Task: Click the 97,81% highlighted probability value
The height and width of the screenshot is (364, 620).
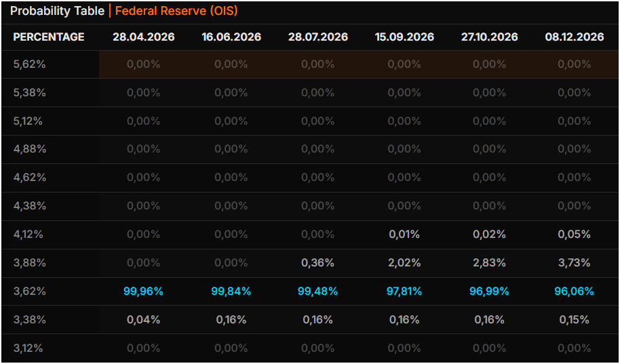Action: pos(404,291)
